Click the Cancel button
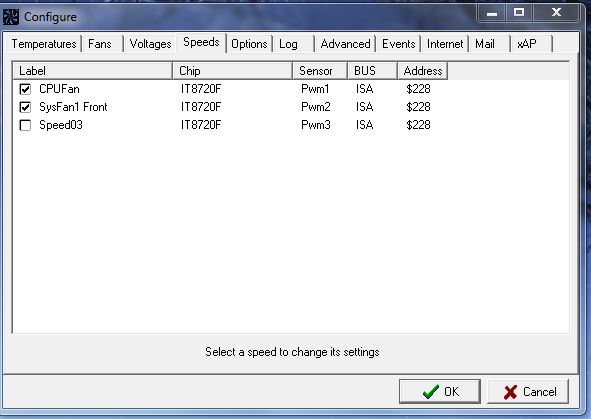 528,392
